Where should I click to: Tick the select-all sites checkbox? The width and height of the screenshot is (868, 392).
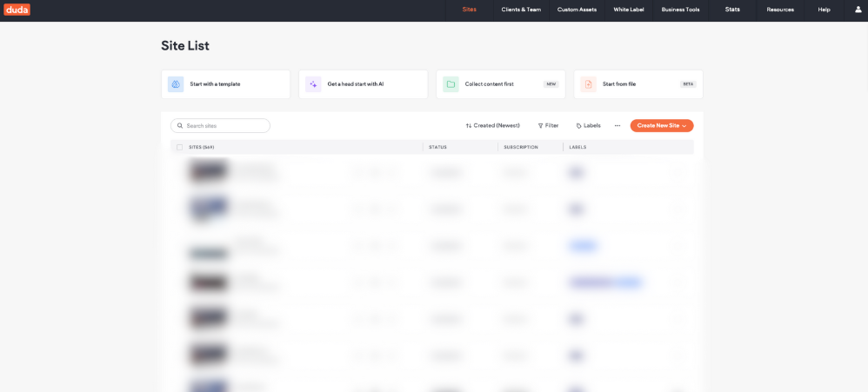[x=180, y=148]
